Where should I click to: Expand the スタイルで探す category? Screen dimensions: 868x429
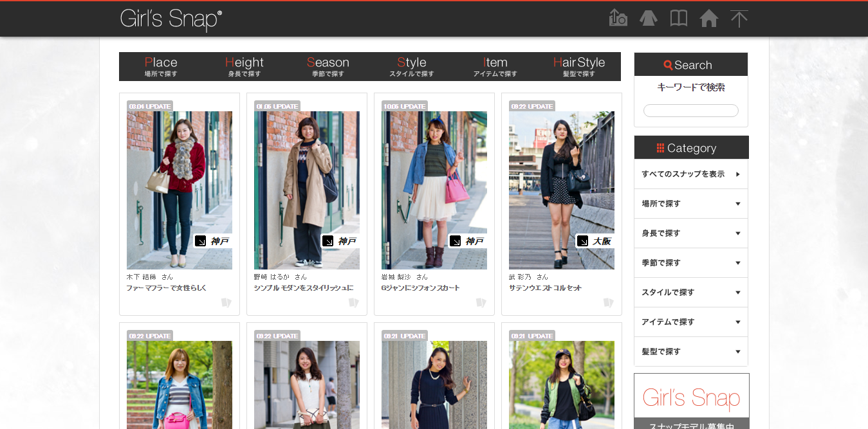(691, 293)
